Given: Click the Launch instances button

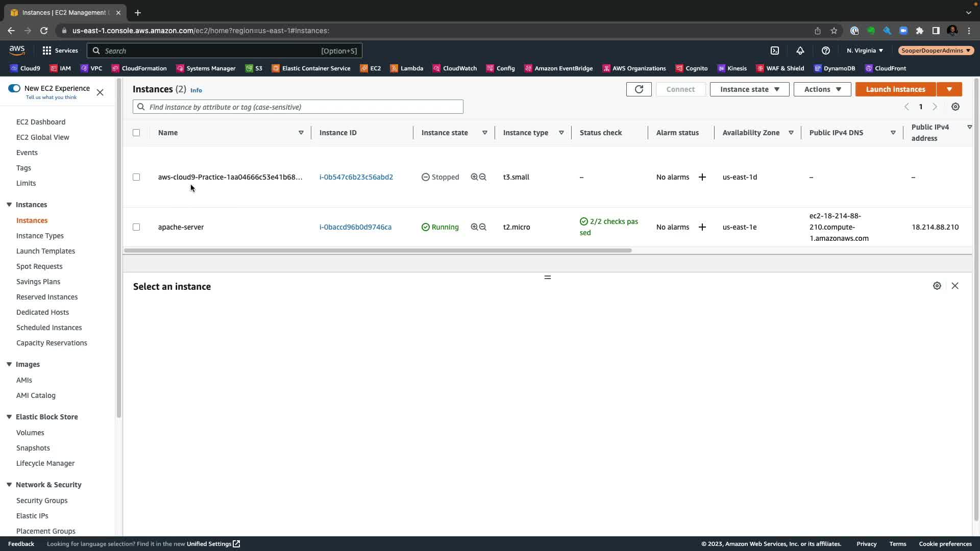Looking at the screenshot, I should point(895,89).
